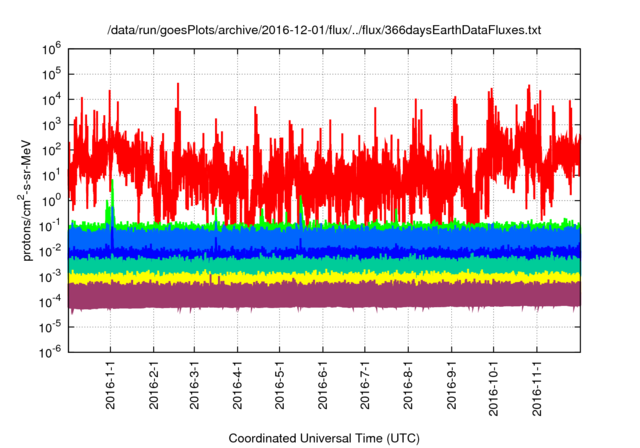This screenshot has width=640, height=448.
Task: Click the yellow flux band in the plot
Action: point(324,277)
